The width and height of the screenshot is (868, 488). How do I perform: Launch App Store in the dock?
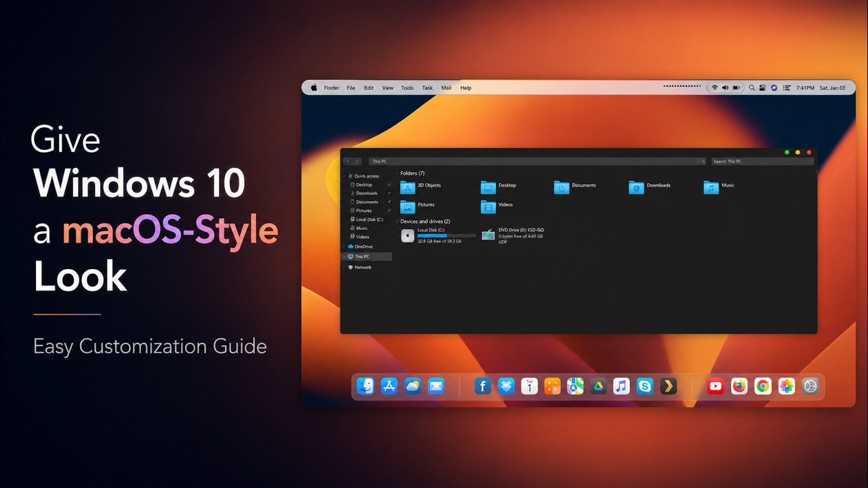coord(389,386)
